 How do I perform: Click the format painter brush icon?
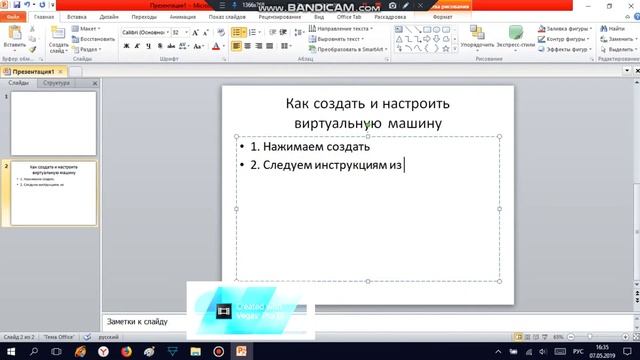click(32, 49)
